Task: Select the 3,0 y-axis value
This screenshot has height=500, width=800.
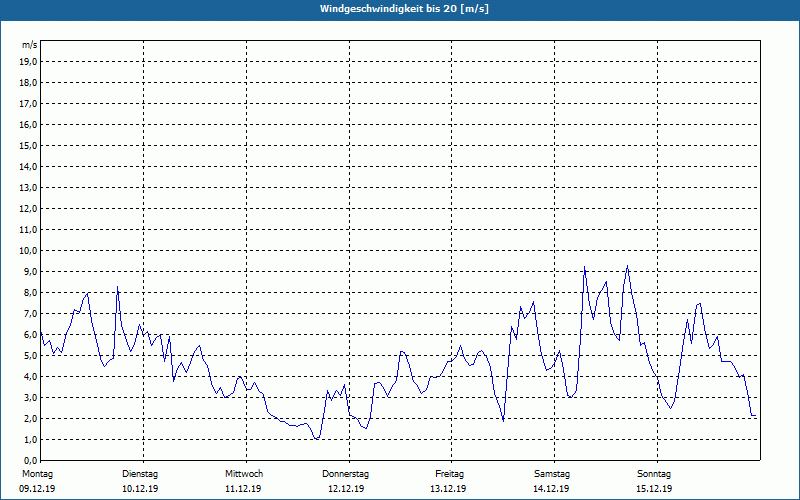Action: pos(30,398)
